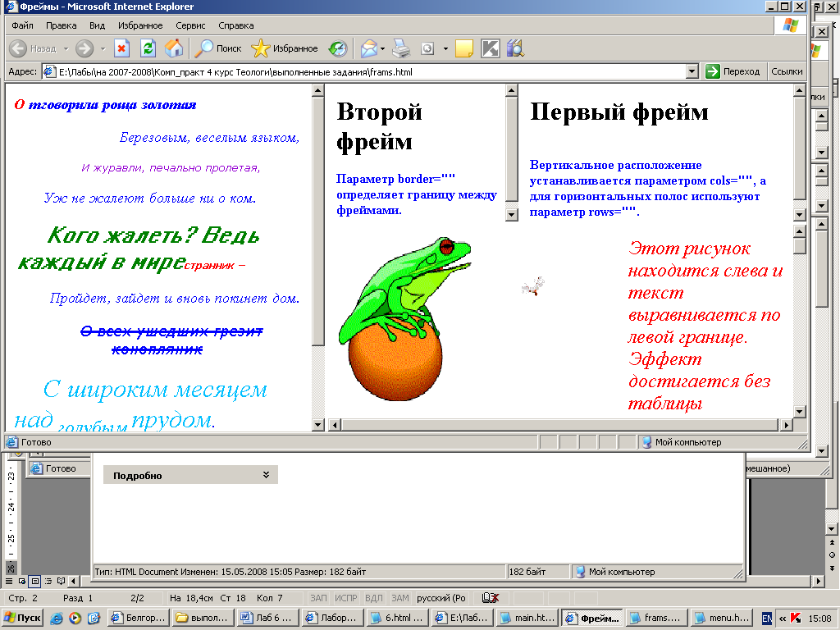Click the Ссылки links toolbar label
This screenshot has height=630, width=840.
787,71
